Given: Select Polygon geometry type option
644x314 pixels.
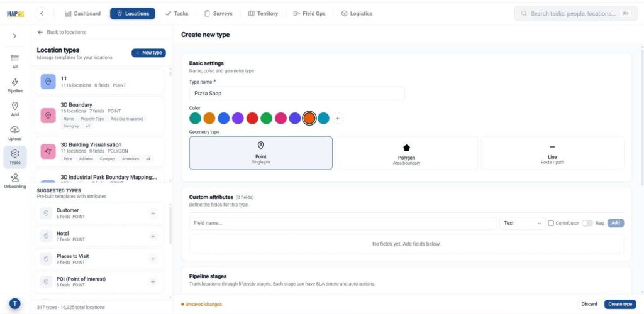Looking at the screenshot, I should tap(406, 153).
